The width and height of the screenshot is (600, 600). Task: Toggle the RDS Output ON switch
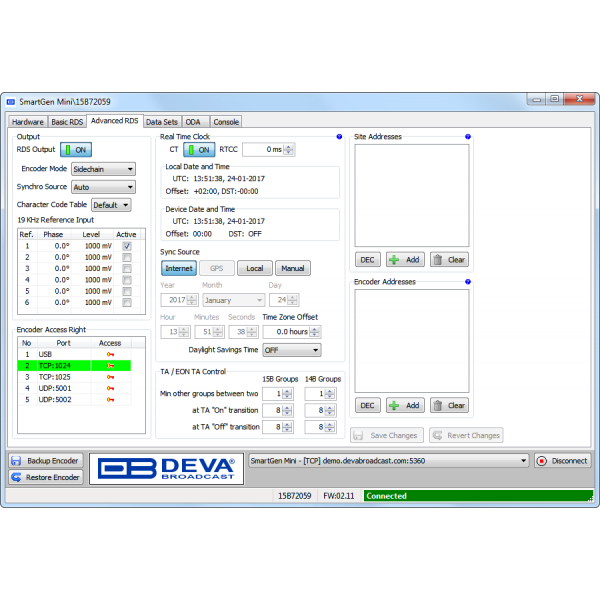tap(76, 150)
